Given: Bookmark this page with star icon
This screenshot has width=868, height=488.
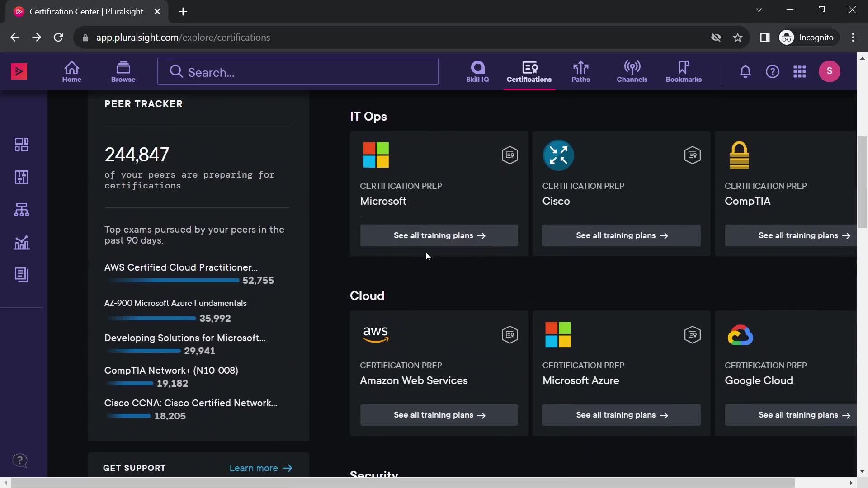Looking at the screenshot, I should point(738,38).
